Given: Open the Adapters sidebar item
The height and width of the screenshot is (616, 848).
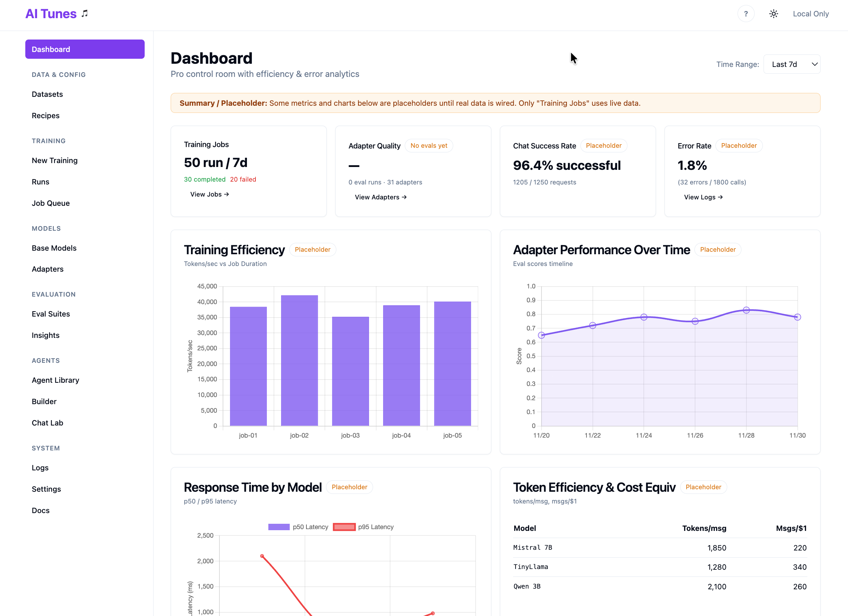Looking at the screenshot, I should coord(47,269).
